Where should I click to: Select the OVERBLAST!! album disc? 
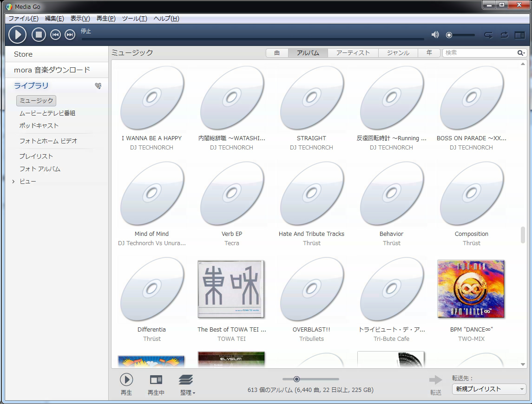pyautogui.click(x=311, y=289)
